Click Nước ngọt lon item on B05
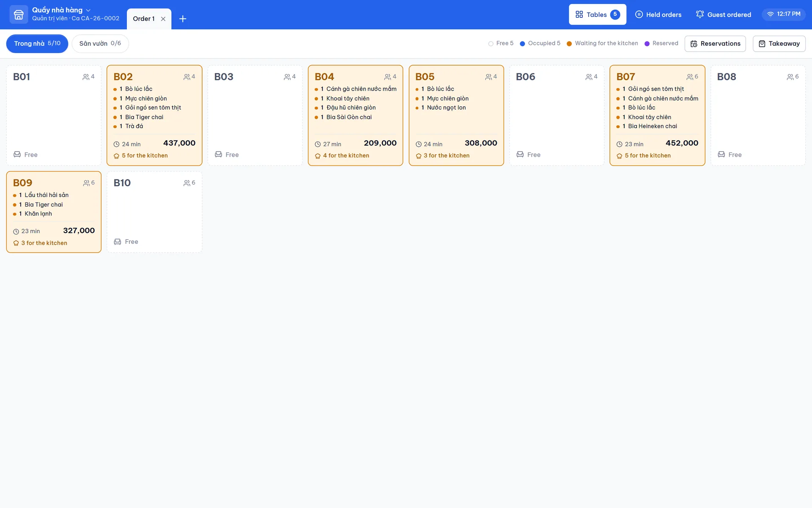This screenshot has height=508, width=812. 446,108
